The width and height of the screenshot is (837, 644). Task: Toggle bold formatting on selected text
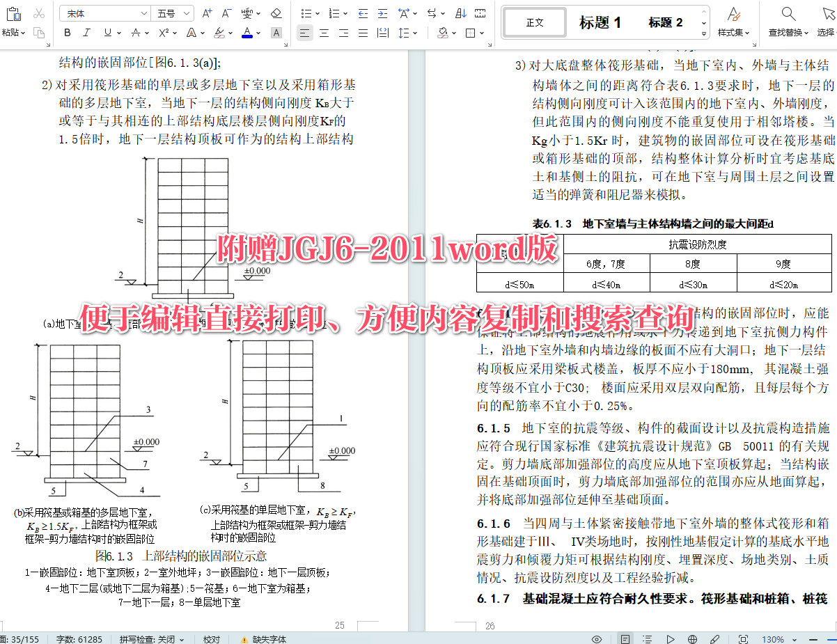coord(66,33)
